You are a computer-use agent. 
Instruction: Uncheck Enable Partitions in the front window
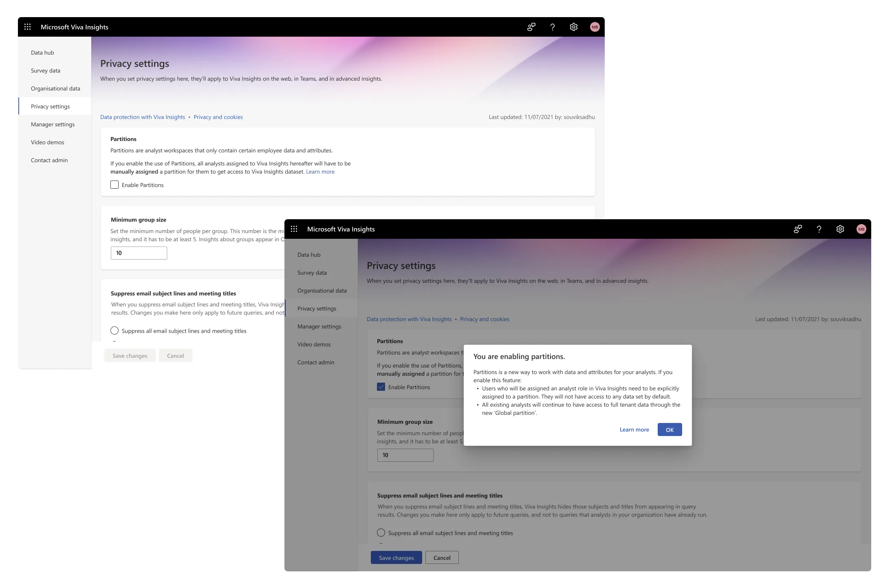[381, 387]
